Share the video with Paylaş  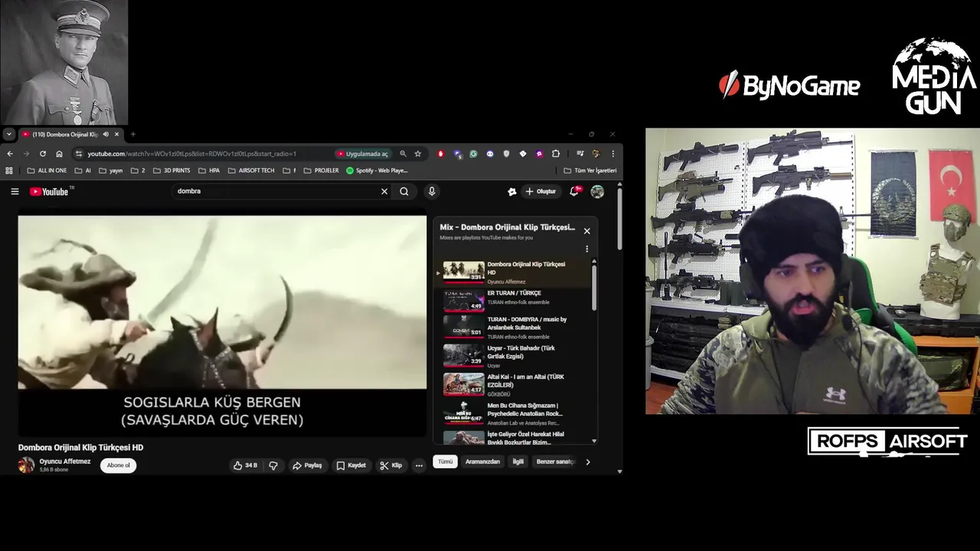click(x=307, y=465)
